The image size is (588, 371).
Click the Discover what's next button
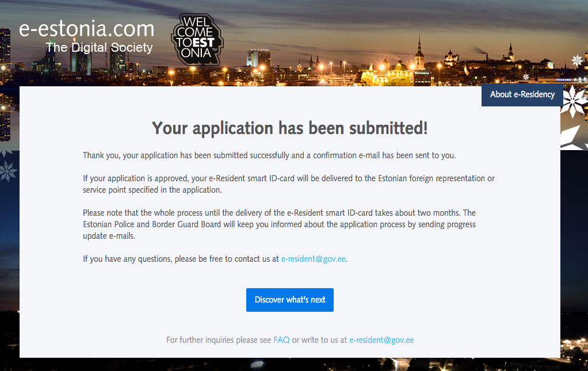(290, 300)
